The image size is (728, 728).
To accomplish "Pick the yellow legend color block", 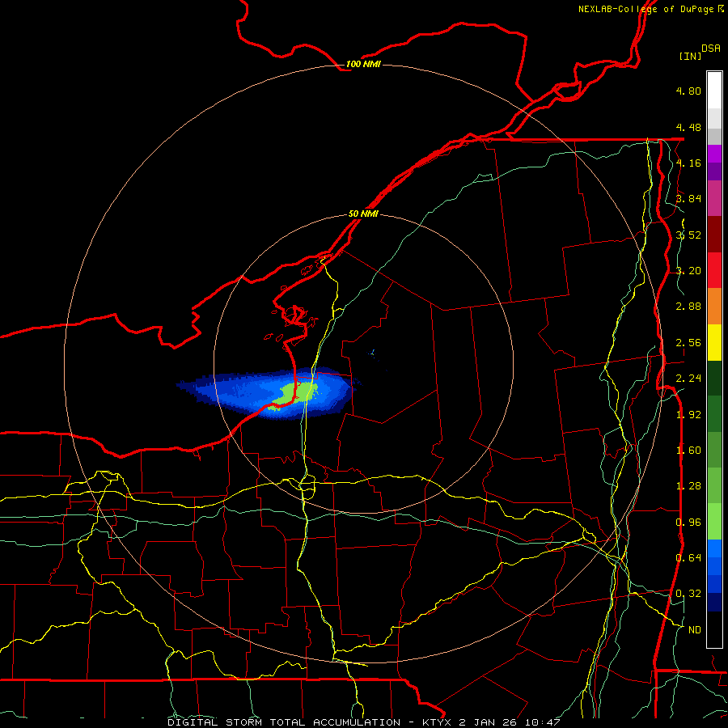I will [x=714, y=343].
